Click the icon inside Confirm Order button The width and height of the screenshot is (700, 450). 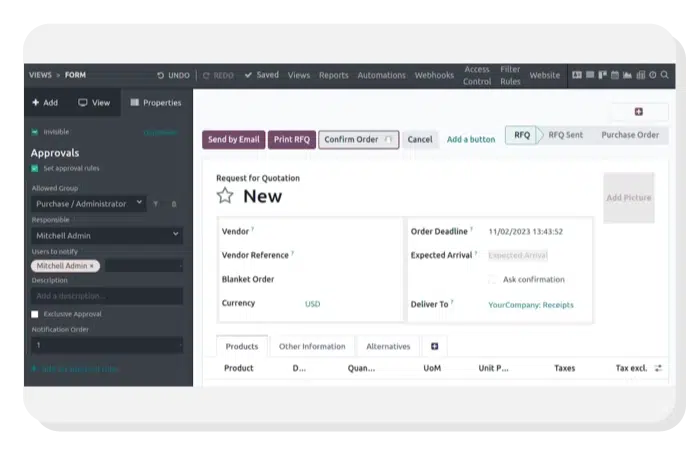(x=388, y=139)
